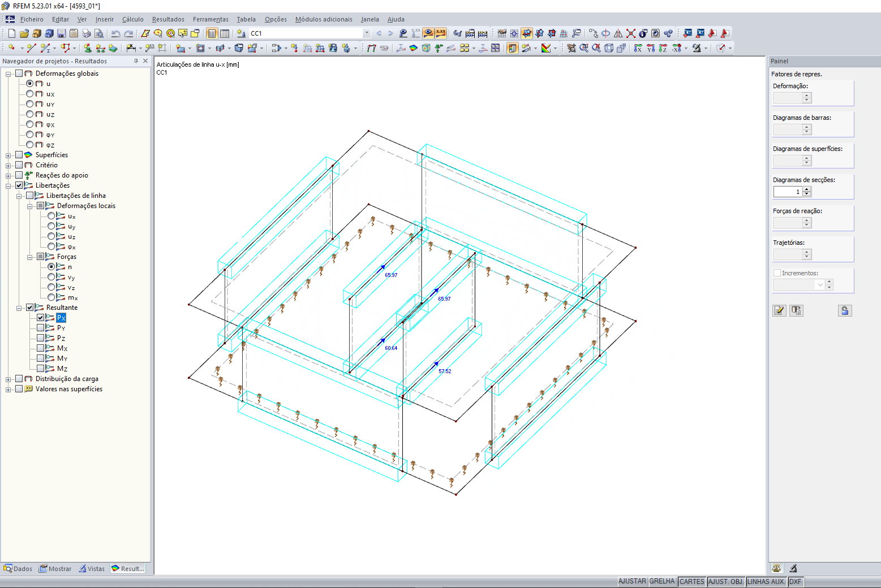Switch to the Dados navigator tab
This screenshot has width=881, height=588.
18,569
